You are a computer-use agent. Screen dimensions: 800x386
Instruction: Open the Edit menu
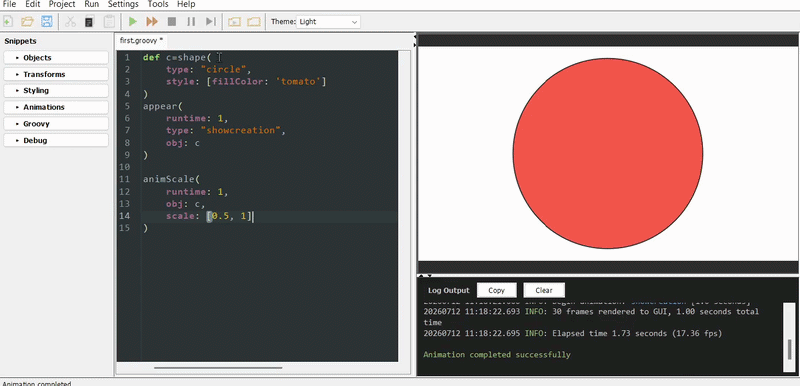(x=32, y=5)
